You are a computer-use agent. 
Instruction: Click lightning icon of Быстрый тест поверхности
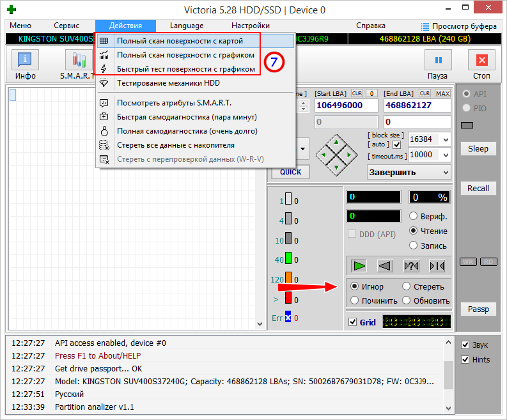104,69
